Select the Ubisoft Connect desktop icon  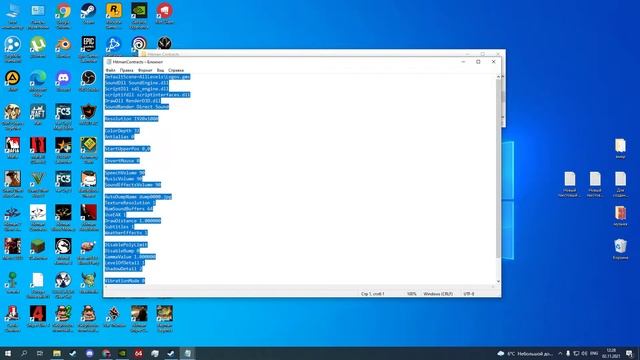139,44
